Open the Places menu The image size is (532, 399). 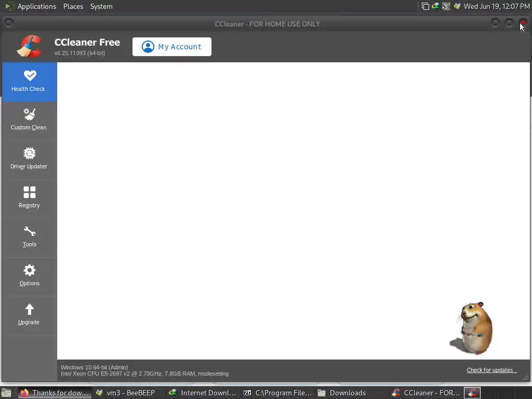tap(73, 6)
